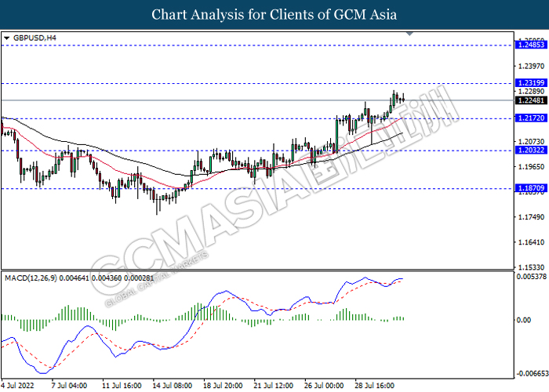
Task: Click the GBPUSD,H4 chart title
Action: coord(35,38)
